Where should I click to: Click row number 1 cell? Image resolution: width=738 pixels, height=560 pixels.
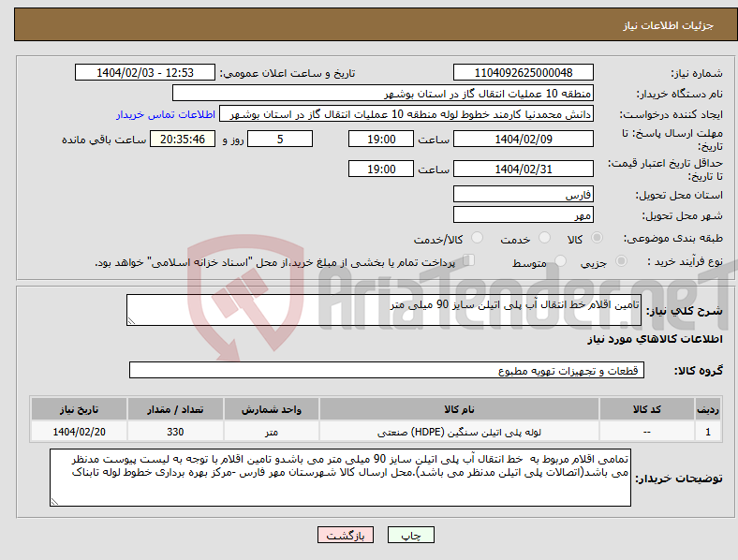coord(708,432)
